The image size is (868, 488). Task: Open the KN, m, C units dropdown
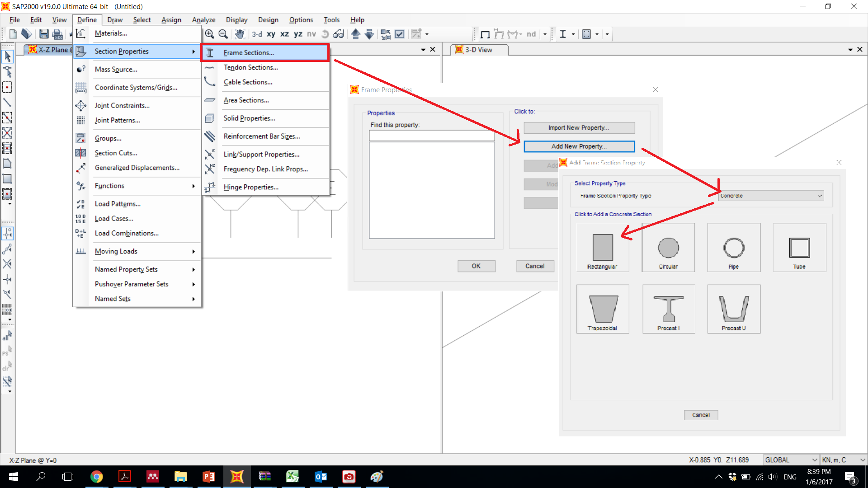pos(844,460)
